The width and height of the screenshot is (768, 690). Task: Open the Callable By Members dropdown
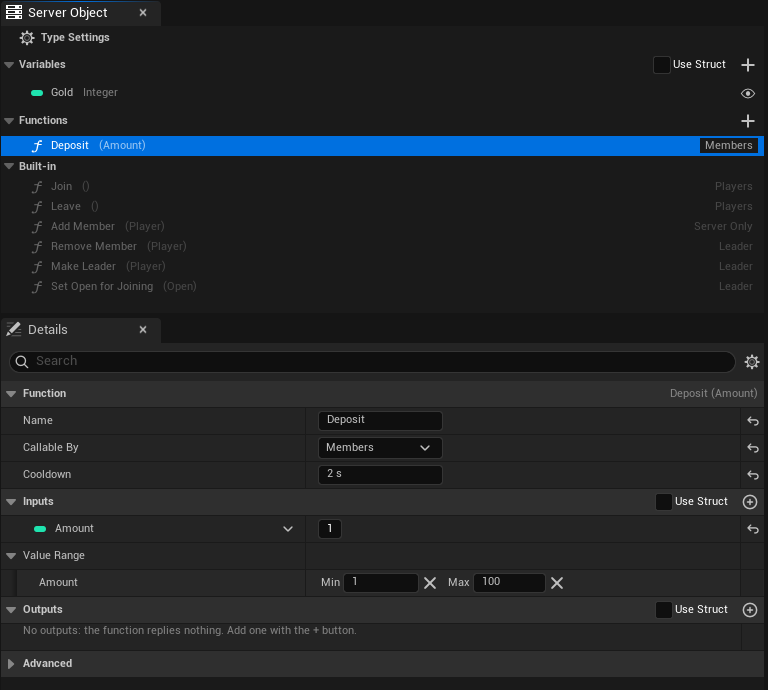(380, 448)
